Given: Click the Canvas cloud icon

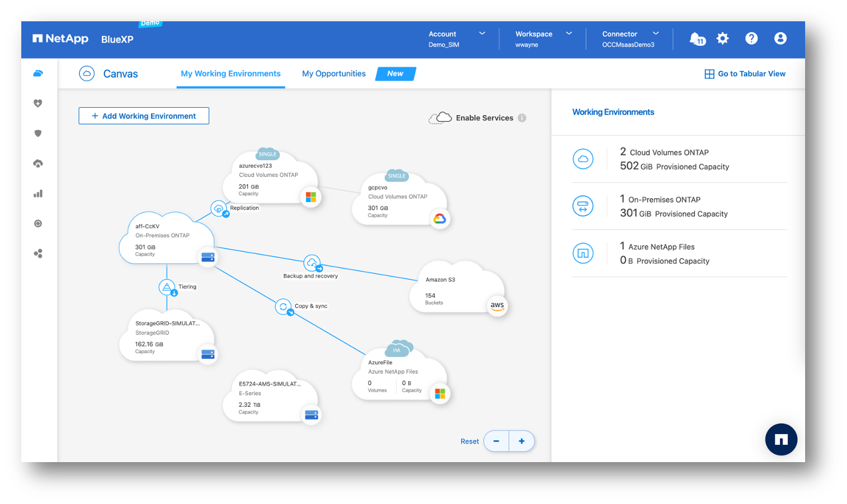Looking at the screenshot, I should (x=87, y=74).
